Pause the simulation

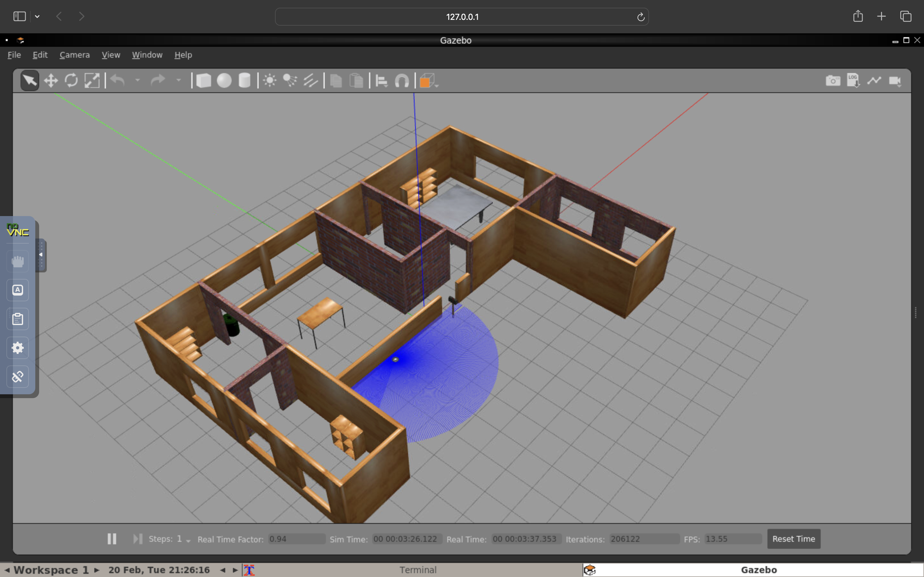tap(112, 539)
